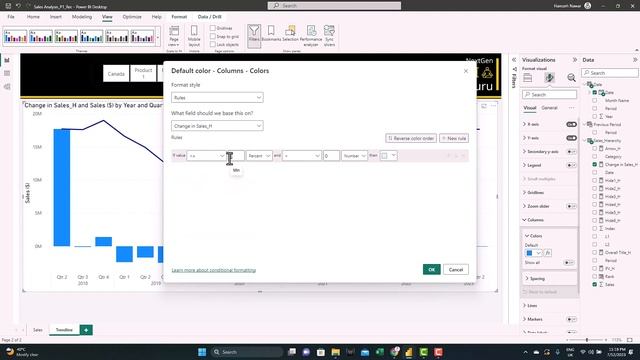Switch to Report view in left rail
The height and width of the screenshot is (360, 640).
click(x=7, y=60)
